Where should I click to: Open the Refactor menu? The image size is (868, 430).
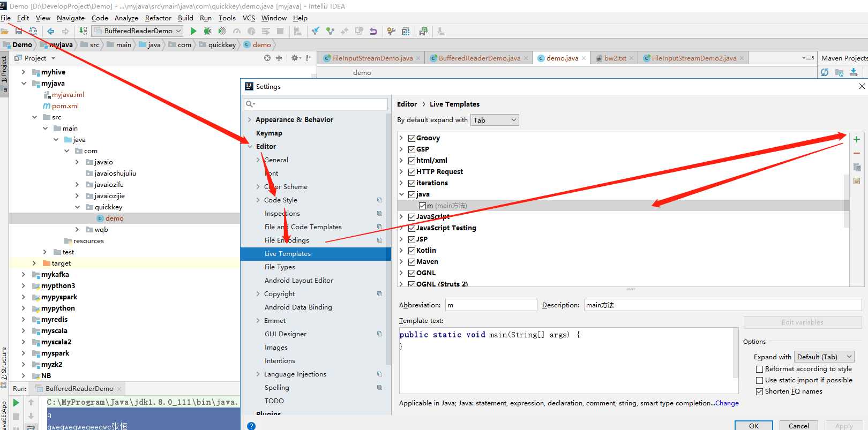point(158,18)
